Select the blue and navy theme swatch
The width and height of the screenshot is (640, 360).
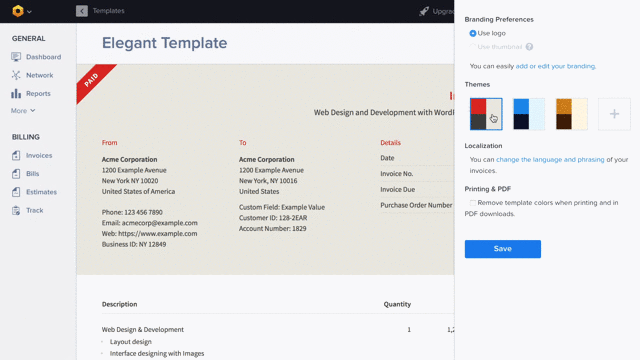tap(529, 114)
